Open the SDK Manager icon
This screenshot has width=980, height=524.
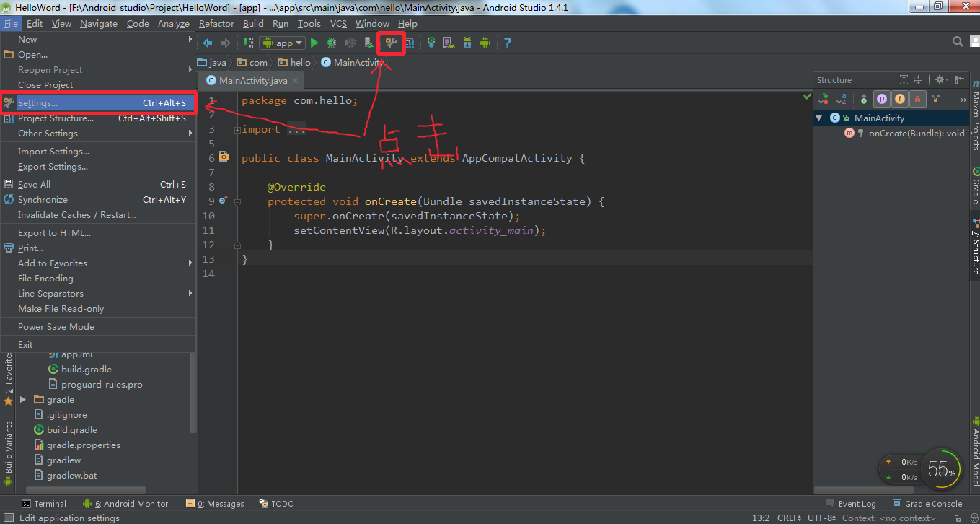point(467,43)
